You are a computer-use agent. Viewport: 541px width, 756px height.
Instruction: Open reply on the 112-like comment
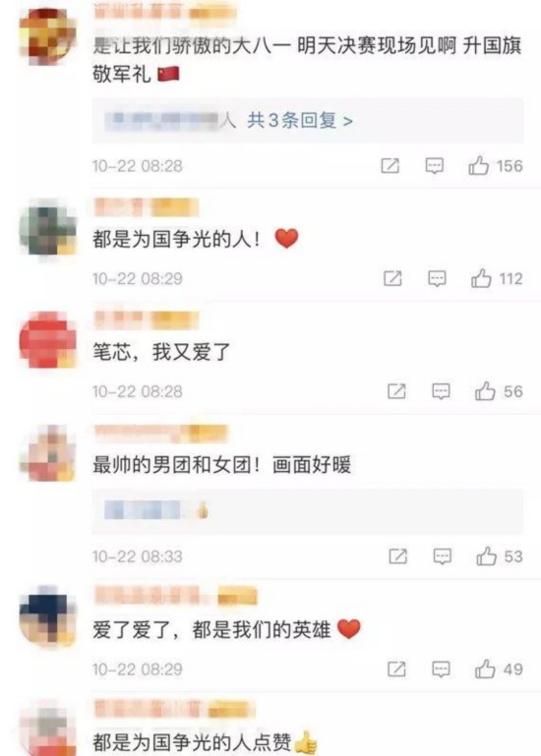click(x=438, y=278)
